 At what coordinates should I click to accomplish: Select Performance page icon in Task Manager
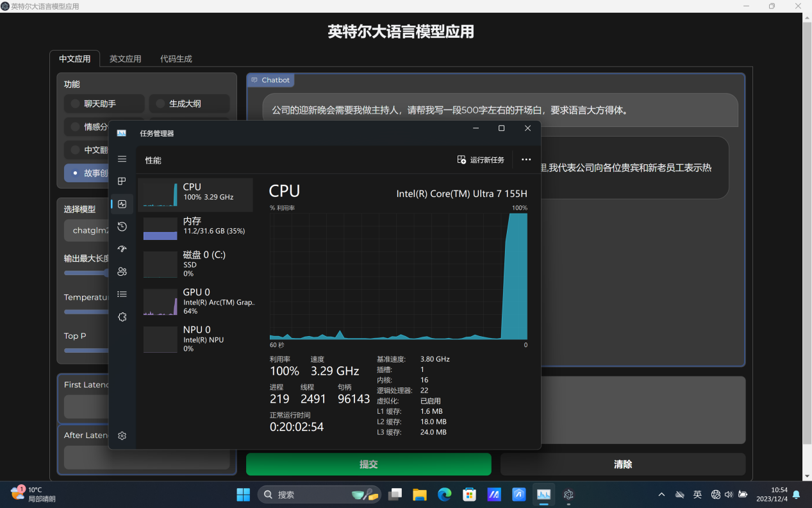[122, 204]
